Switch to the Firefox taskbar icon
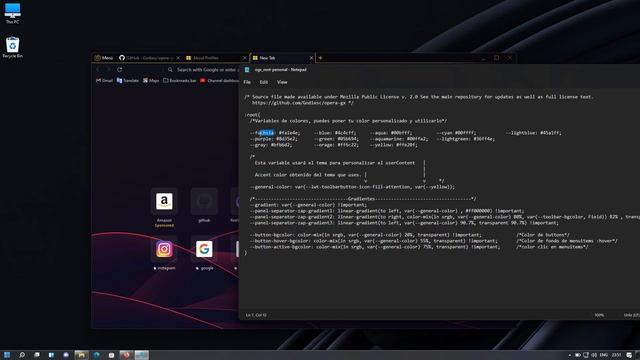 point(127,355)
